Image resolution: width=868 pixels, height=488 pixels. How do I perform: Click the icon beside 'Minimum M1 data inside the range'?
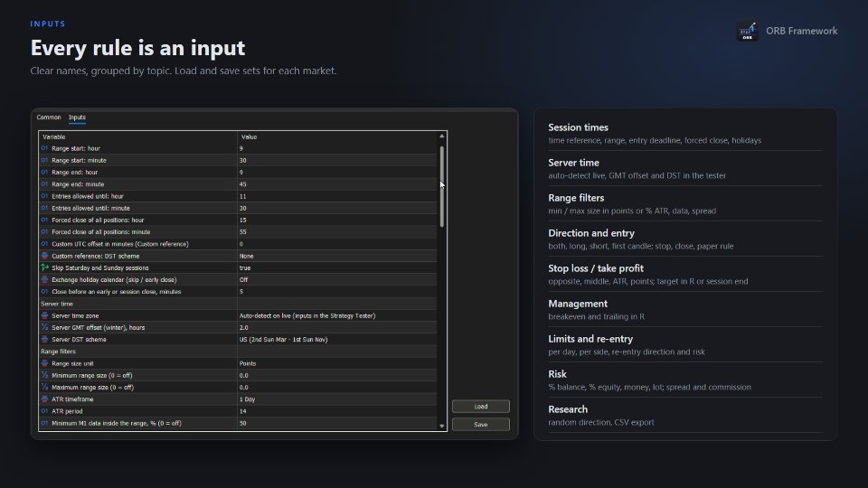click(x=44, y=423)
